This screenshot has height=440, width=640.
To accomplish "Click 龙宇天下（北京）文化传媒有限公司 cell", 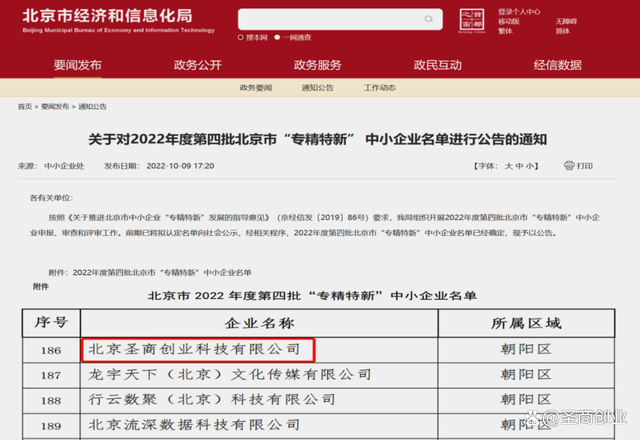I will click(x=230, y=374).
